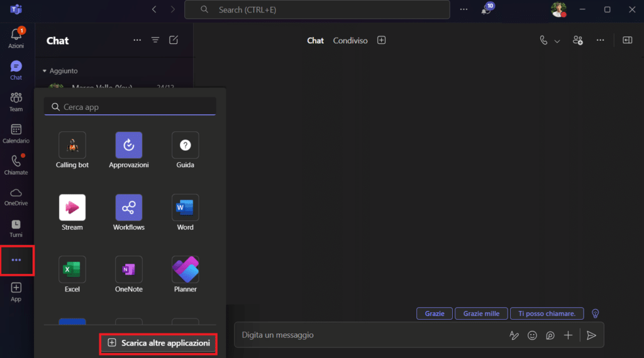Open Chiamate calls section
Viewport: 644px width, 358px height.
(x=16, y=165)
